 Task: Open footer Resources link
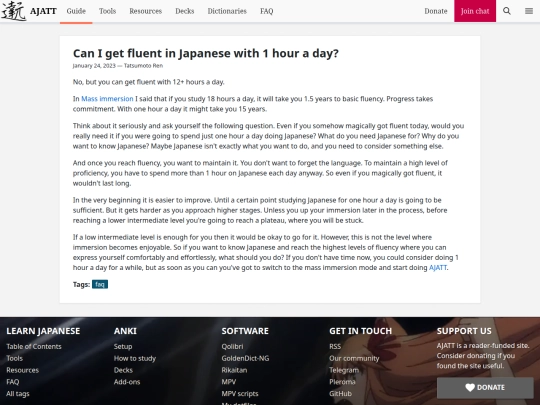click(x=22, y=370)
